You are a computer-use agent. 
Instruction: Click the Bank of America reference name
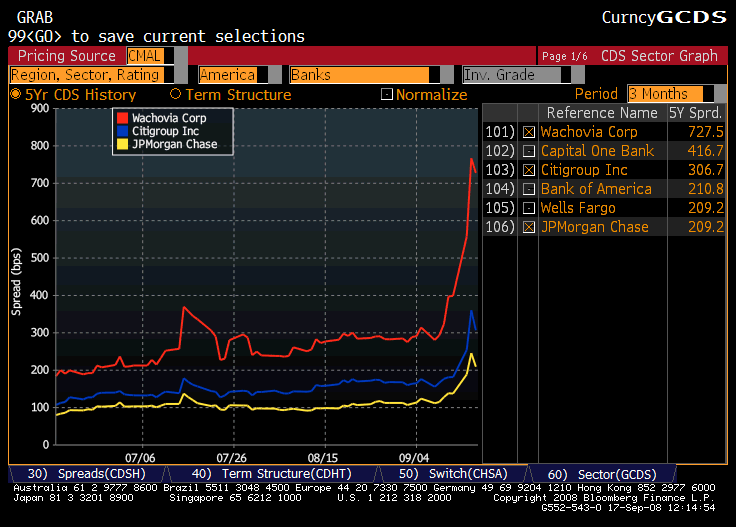tap(596, 189)
